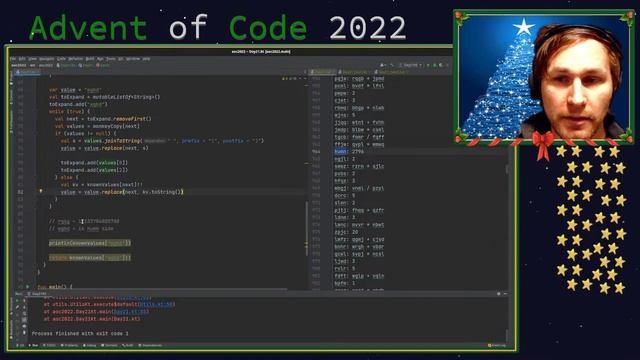
Task: Hide the Run tool window with the minimize icon
Action: 505,294
